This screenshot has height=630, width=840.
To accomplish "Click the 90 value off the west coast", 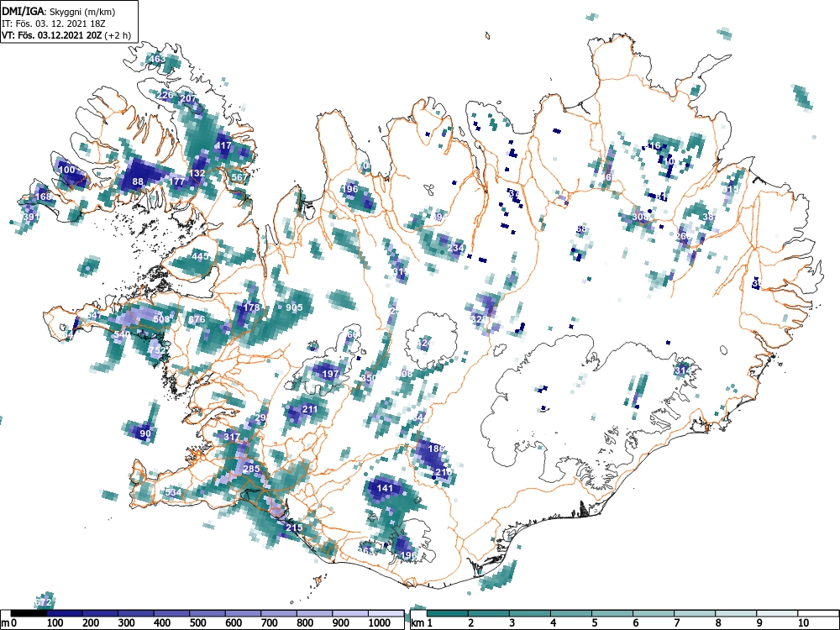I will point(145,433).
